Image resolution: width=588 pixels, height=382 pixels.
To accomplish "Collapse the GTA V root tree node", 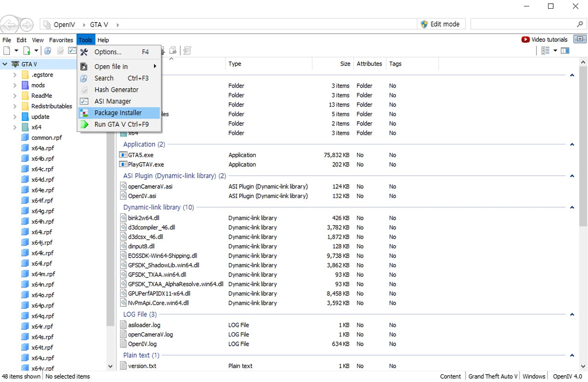I will pos(5,64).
